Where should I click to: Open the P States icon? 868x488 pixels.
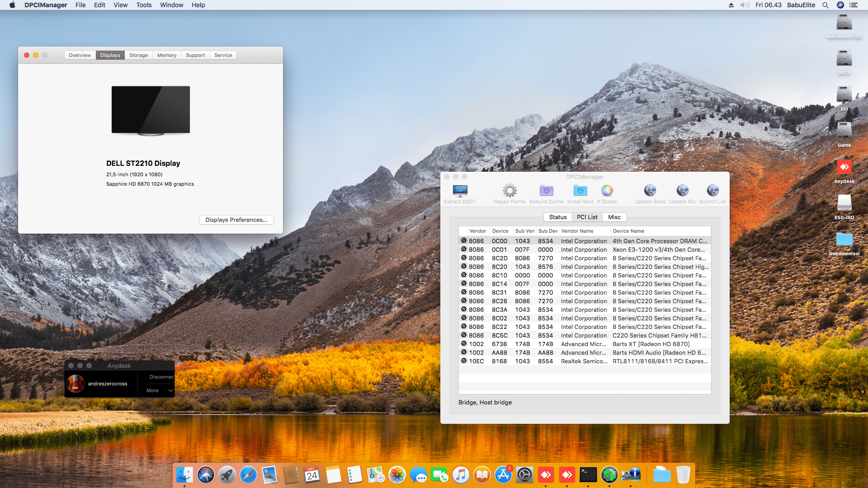607,191
